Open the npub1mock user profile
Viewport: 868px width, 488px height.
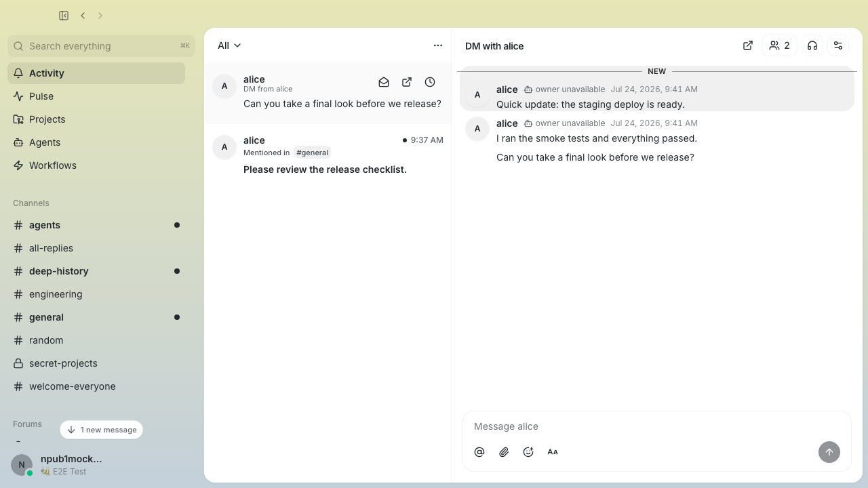[x=71, y=459]
